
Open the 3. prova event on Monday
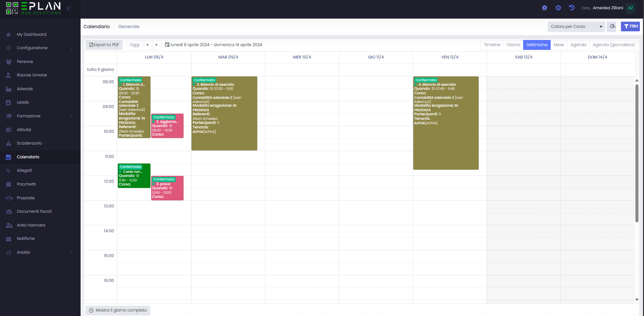coord(167,188)
